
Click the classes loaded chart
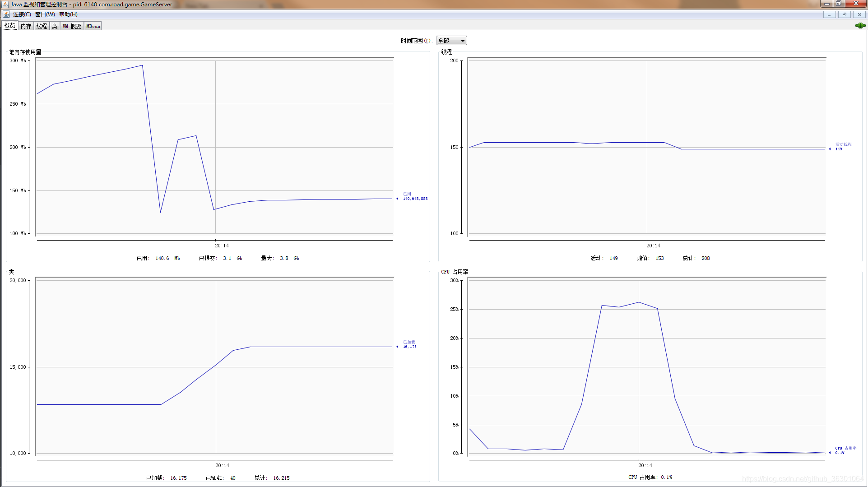coord(214,366)
